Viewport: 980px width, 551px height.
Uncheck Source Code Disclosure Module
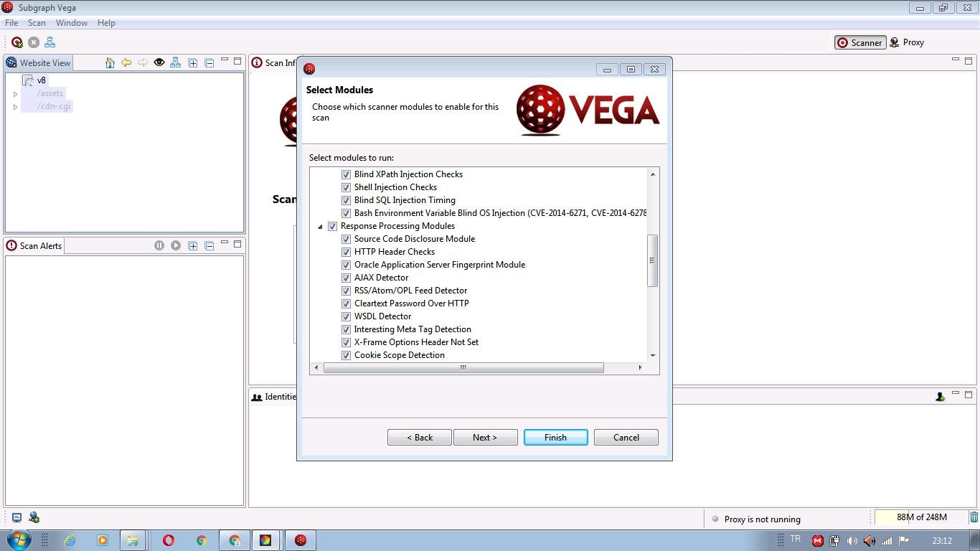[x=346, y=239]
